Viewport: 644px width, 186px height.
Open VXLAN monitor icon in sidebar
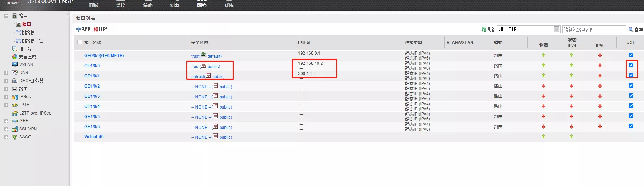pos(15,64)
